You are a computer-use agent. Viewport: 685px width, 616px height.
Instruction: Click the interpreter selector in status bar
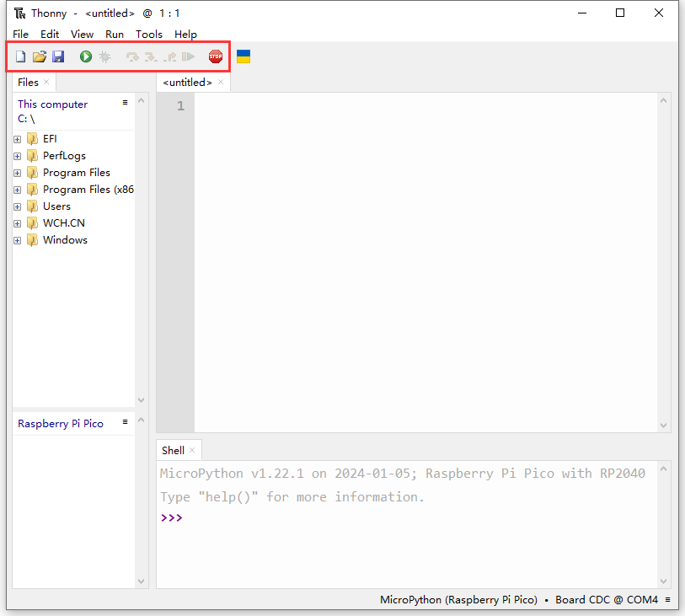pos(518,600)
